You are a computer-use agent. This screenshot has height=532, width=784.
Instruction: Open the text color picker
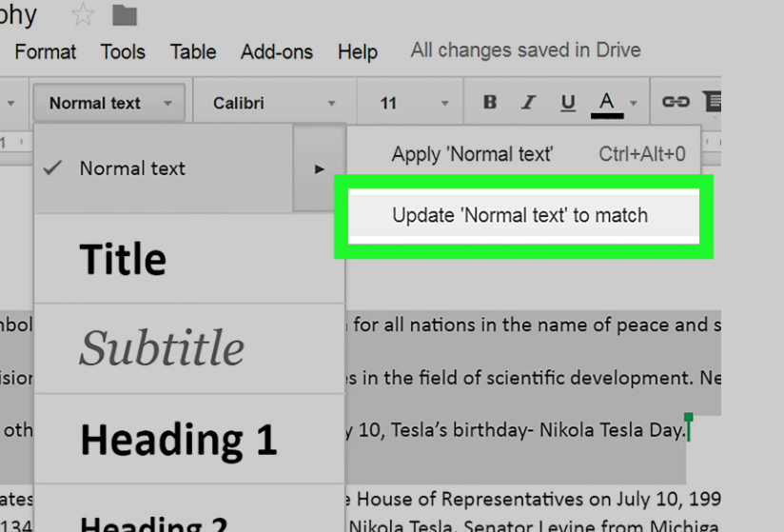point(608,103)
